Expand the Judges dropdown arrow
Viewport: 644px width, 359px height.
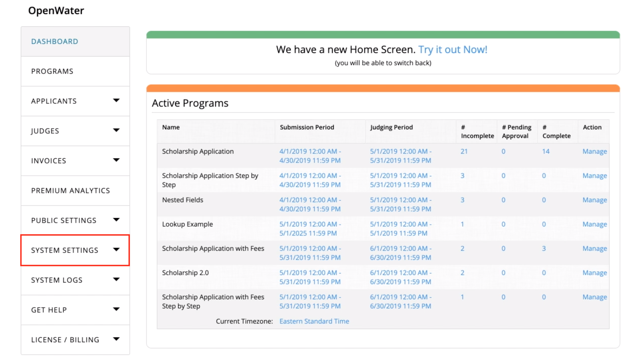(x=116, y=130)
